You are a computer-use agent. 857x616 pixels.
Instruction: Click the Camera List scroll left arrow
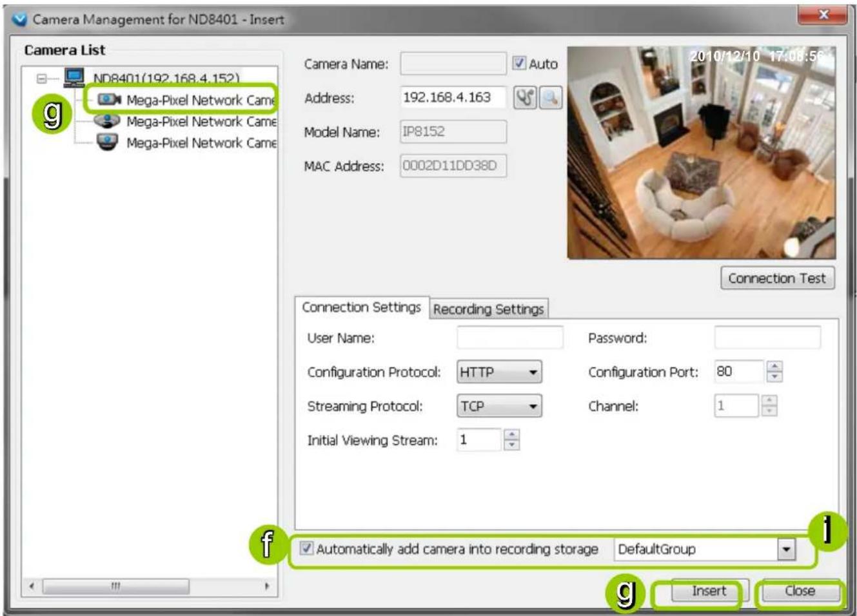32,586
